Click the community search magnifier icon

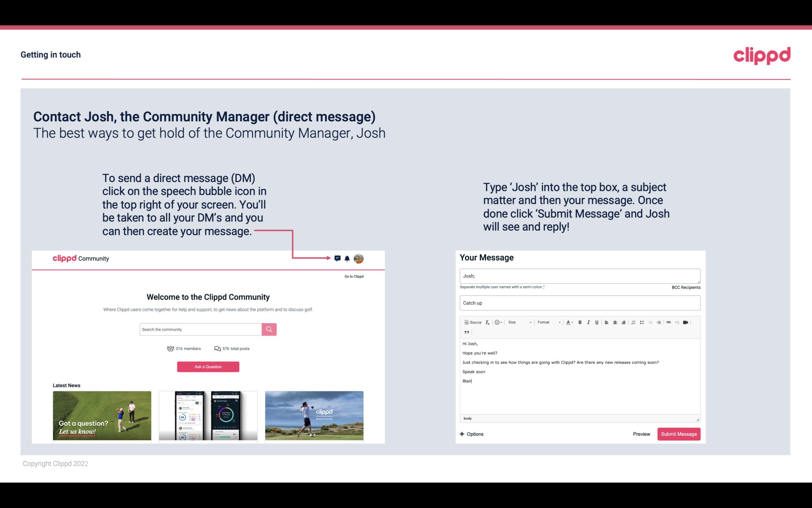[269, 329]
